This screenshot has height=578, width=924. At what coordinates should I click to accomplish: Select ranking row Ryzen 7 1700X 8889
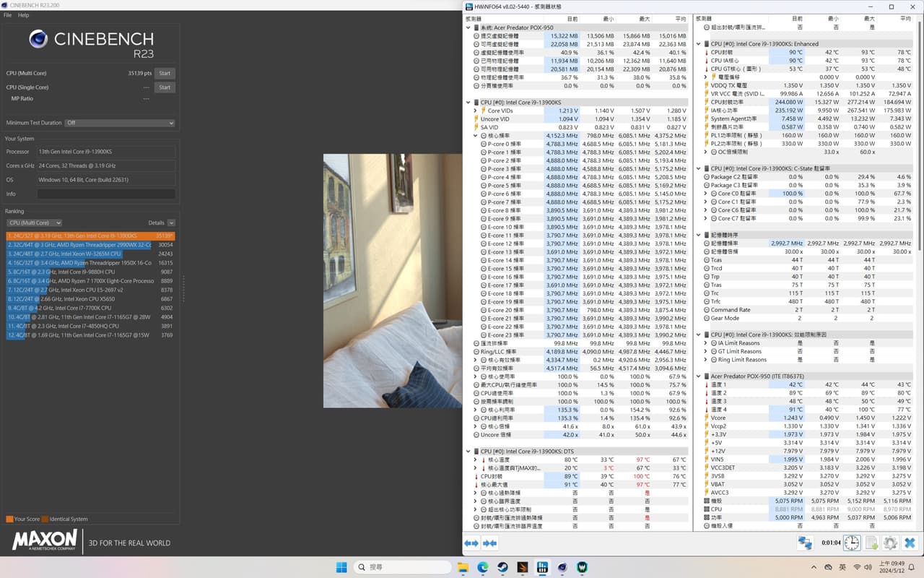(x=90, y=281)
